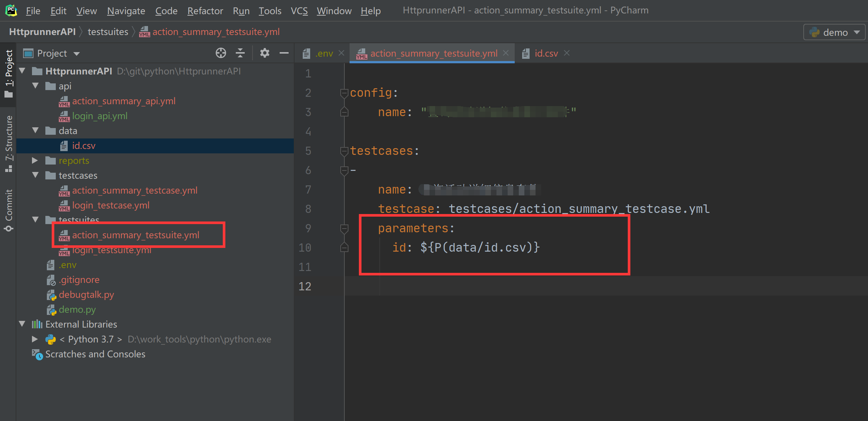Screen dimensions: 868x421
Task: Select login_api.yml in project tree
Action: [x=100, y=116]
